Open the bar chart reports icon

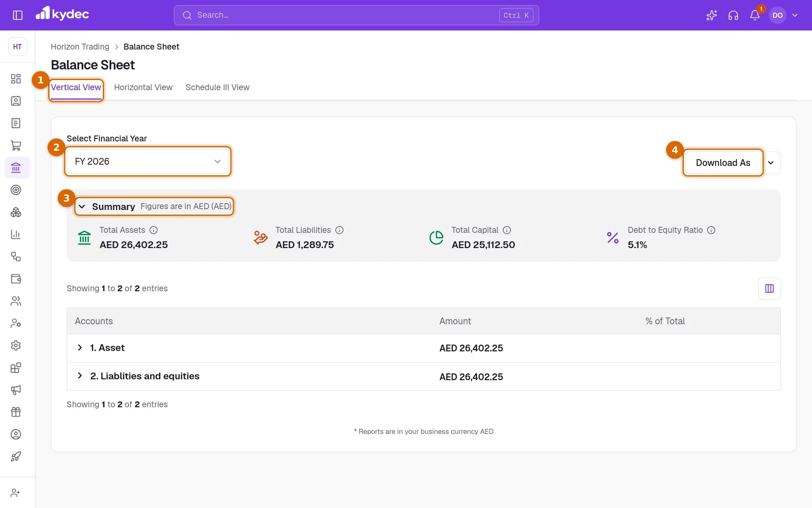point(16,235)
